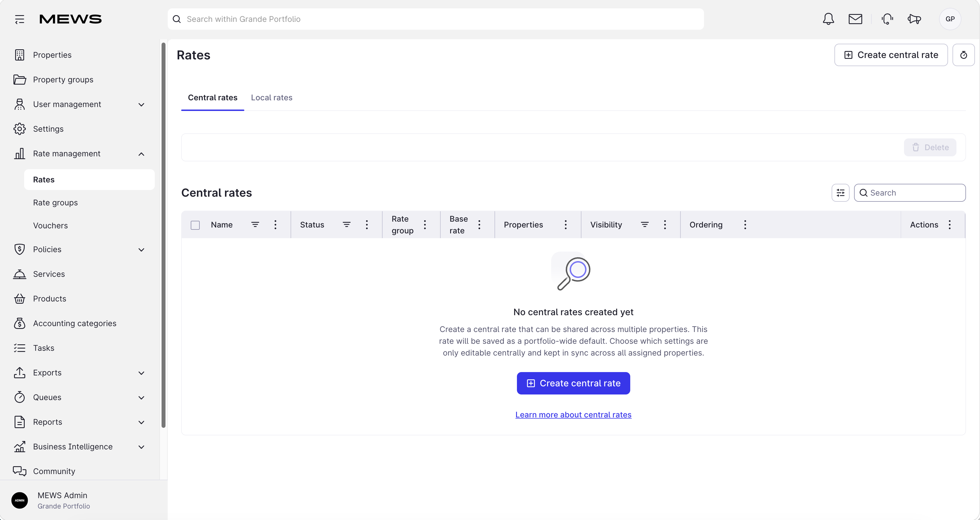
Task: Click the filter icon in Name column
Action: point(255,225)
